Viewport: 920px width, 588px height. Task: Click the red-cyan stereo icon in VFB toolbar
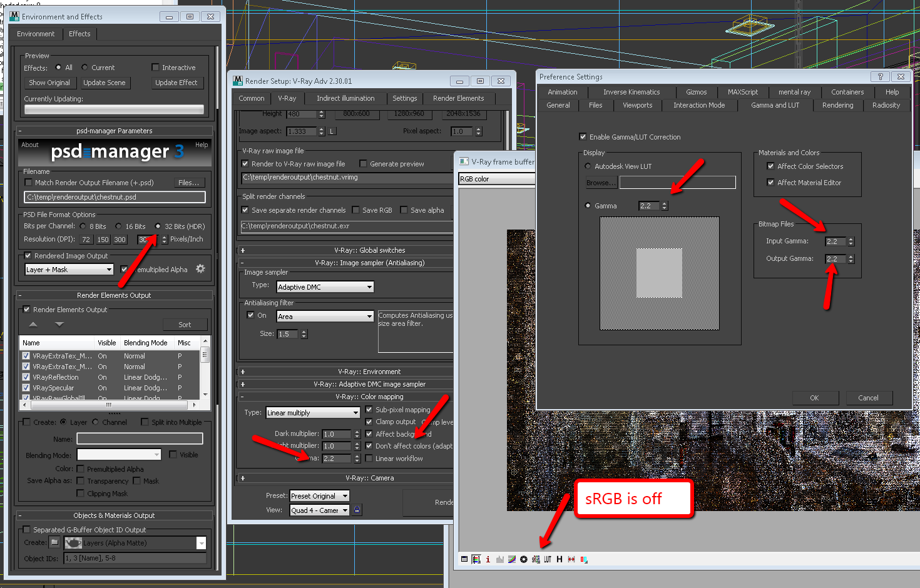pos(584,559)
